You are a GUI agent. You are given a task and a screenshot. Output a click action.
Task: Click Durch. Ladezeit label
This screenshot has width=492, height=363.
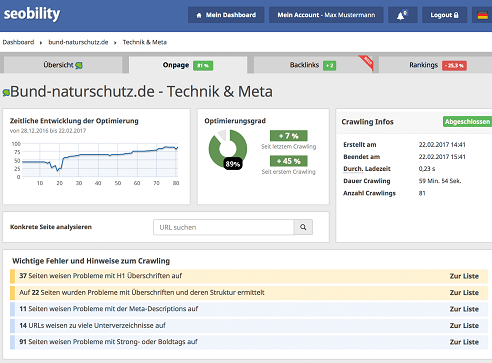coord(367,169)
